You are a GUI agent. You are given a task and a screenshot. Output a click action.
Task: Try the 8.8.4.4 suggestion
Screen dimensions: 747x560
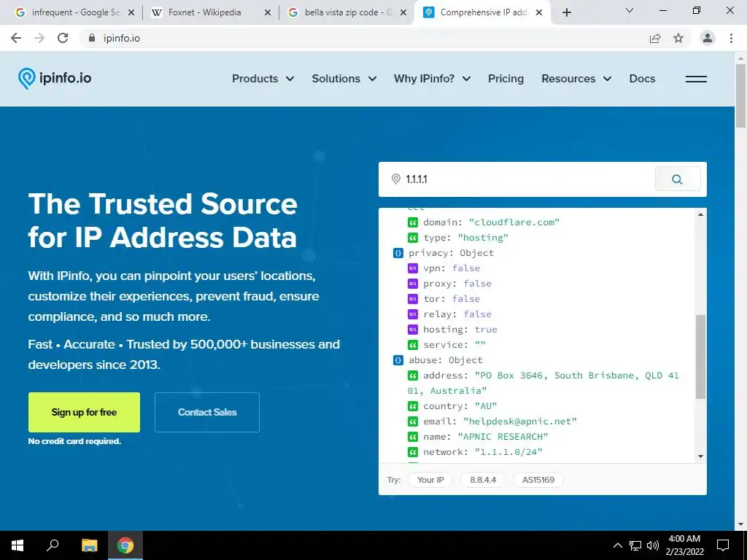[x=483, y=480]
